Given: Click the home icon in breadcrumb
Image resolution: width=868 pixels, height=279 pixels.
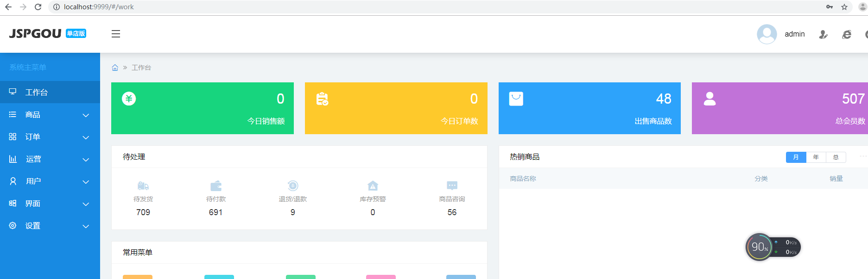Looking at the screenshot, I should coord(115,68).
